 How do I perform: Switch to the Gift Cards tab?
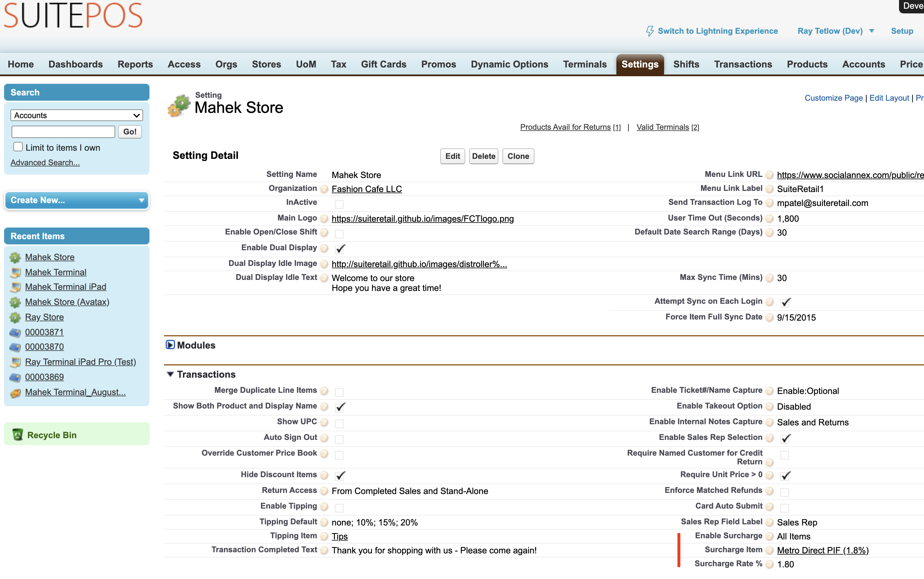(x=383, y=64)
